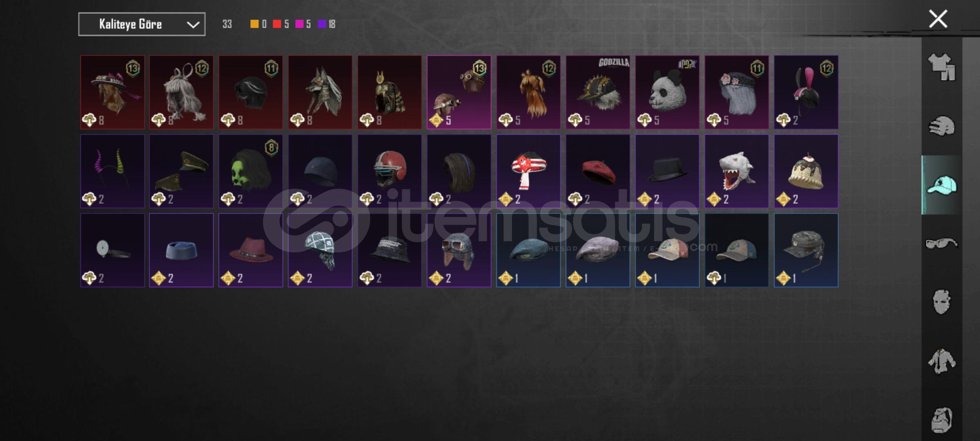Open the Kaliteye Göre sort dropdown
Image resolution: width=980 pixels, height=441 pixels.
pyautogui.click(x=142, y=24)
